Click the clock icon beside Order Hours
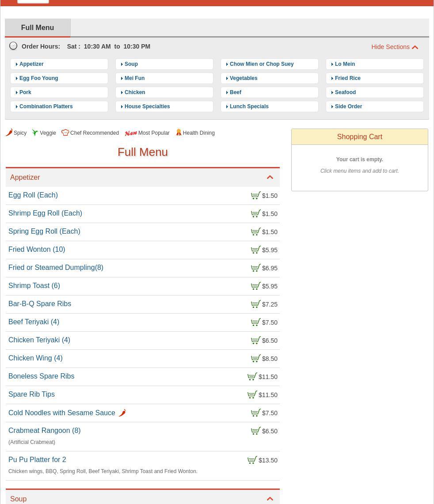This screenshot has height=504, width=434. [14, 46]
